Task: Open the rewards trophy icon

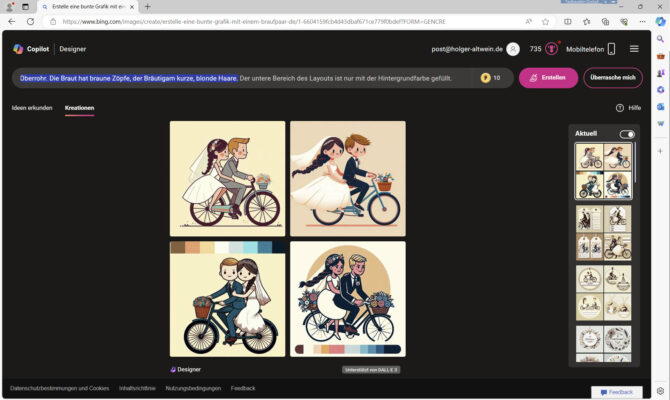Action: coord(551,48)
